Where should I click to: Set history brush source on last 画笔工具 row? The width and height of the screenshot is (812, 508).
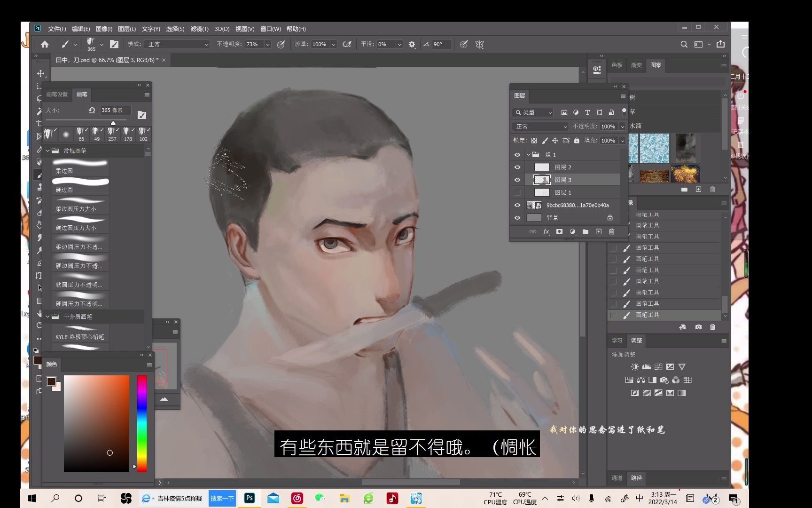[613, 315]
